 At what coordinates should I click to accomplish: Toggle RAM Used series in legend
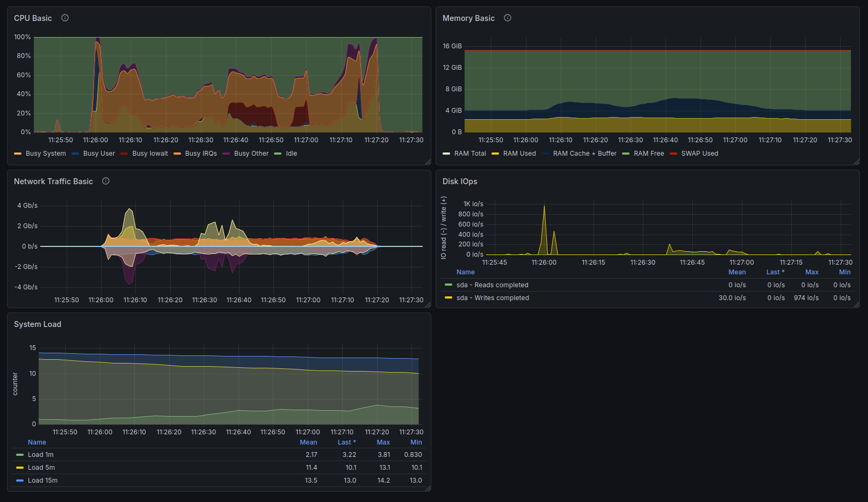click(x=519, y=154)
